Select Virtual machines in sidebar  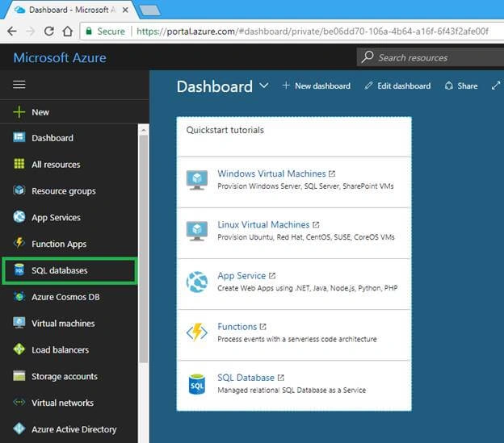point(69,324)
